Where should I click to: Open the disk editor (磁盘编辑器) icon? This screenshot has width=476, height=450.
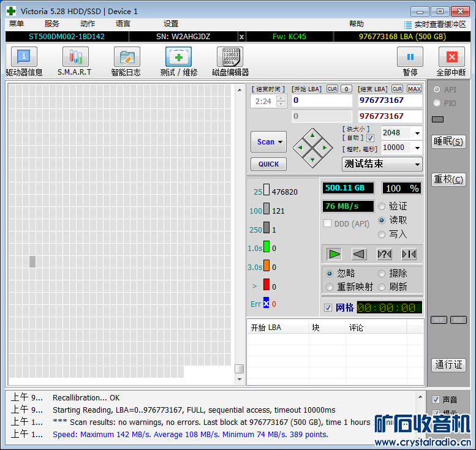[x=230, y=58]
